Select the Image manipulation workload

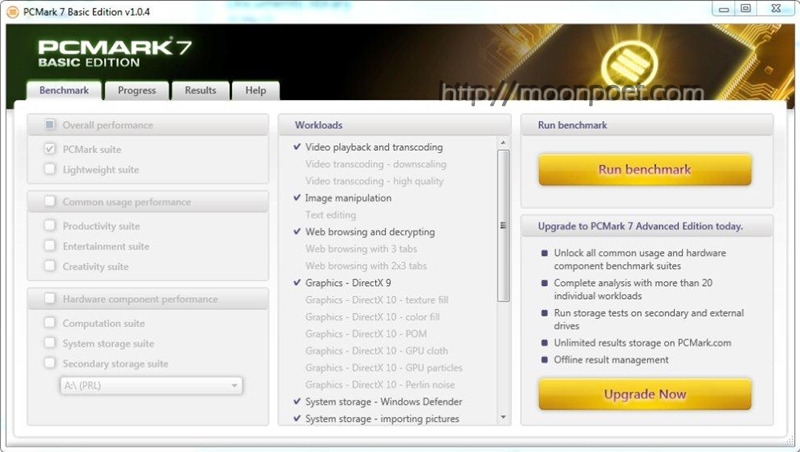[x=347, y=198]
